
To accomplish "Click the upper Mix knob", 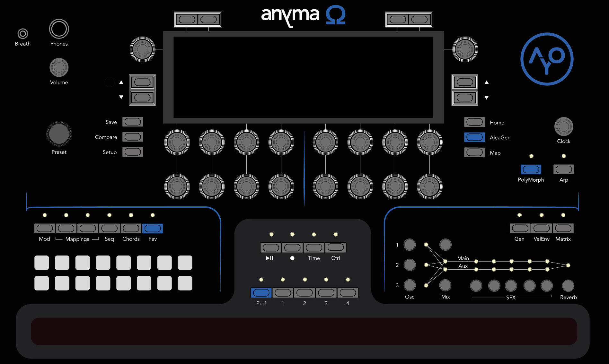I will [x=445, y=245].
